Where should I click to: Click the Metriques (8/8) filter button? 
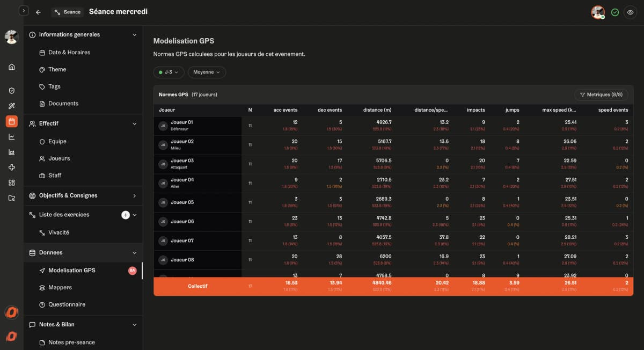click(601, 94)
